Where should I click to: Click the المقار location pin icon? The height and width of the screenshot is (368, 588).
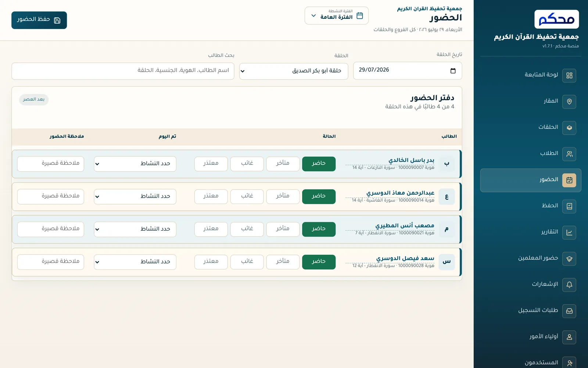tap(569, 102)
